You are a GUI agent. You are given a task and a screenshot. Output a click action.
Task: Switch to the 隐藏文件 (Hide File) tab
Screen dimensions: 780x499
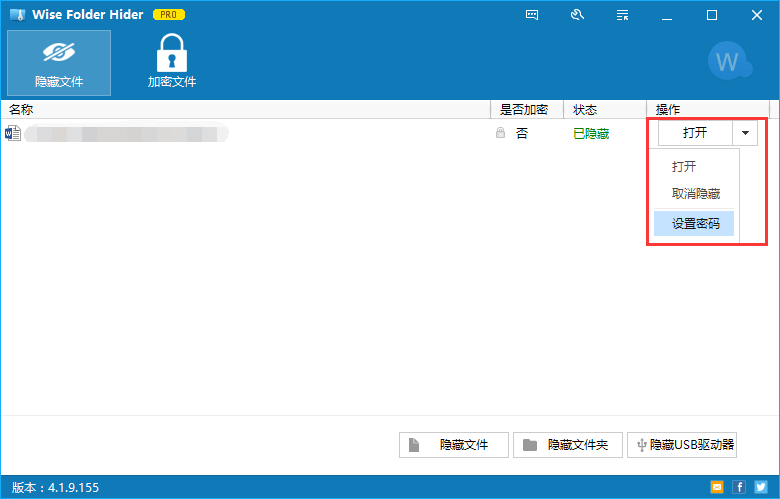59,63
